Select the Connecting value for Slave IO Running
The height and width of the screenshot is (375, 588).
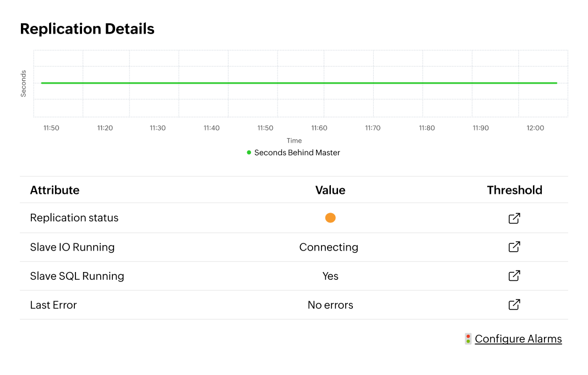point(329,247)
